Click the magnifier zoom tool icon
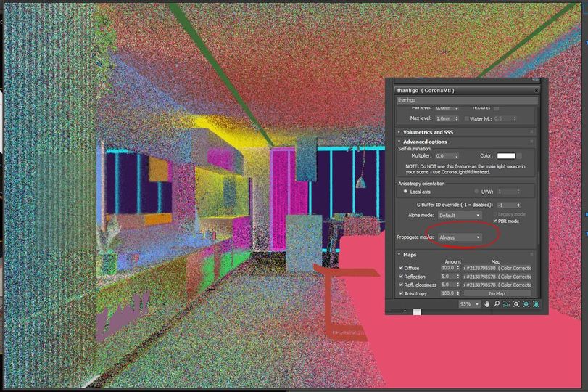Screen dimensions: 588x392 click(x=497, y=304)
